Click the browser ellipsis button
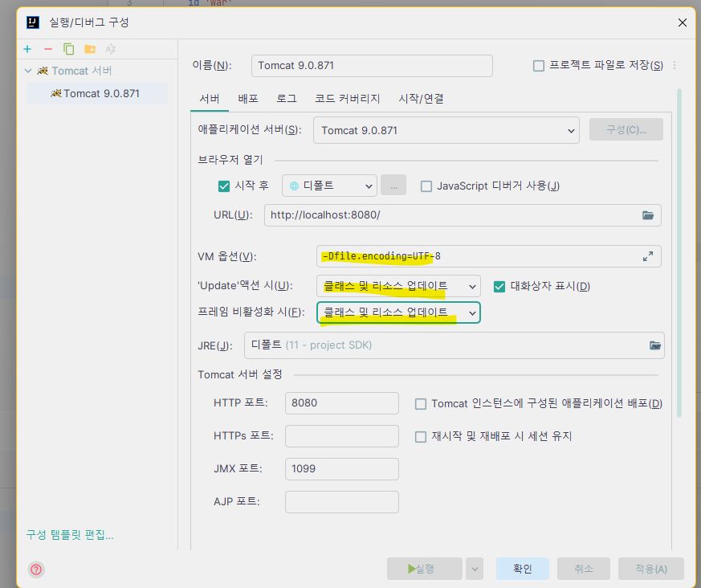This screenshot has height=588, width=701. (393, 186)
